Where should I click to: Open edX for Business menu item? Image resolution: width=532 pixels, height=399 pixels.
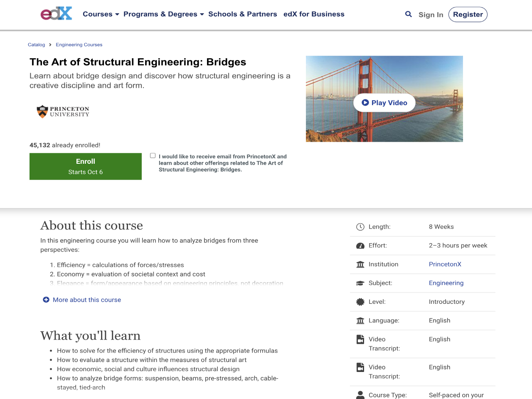coord(314,14)
